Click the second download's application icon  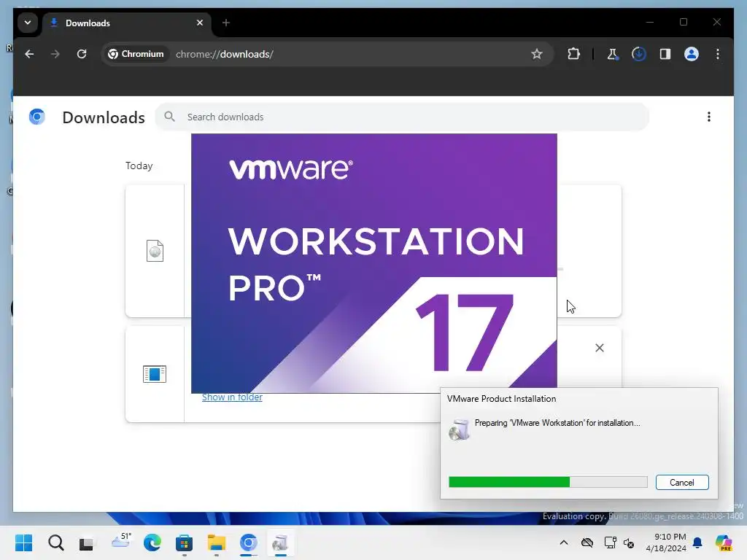coord(155,374)
